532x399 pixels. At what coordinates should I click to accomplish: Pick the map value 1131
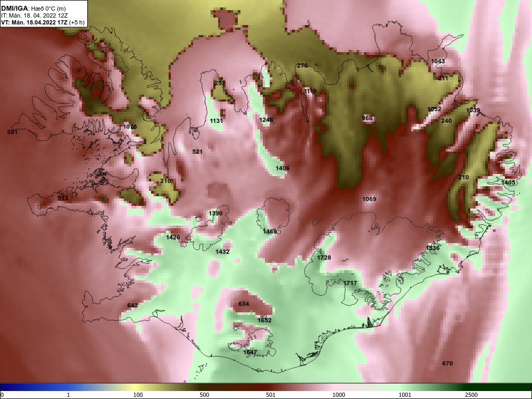coord(217,121)
